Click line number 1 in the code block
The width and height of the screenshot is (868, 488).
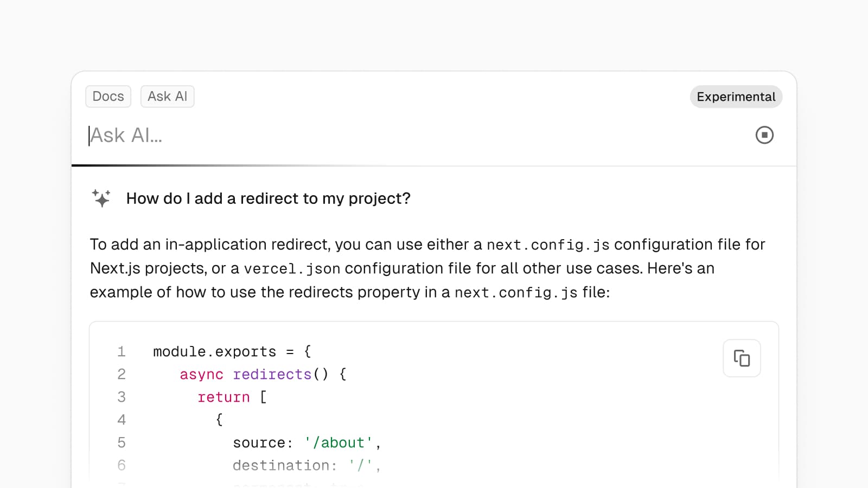coord(122,352)
